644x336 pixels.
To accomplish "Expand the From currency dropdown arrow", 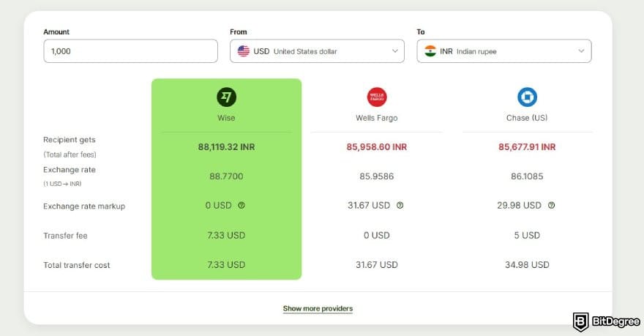I will coord(395,51).
